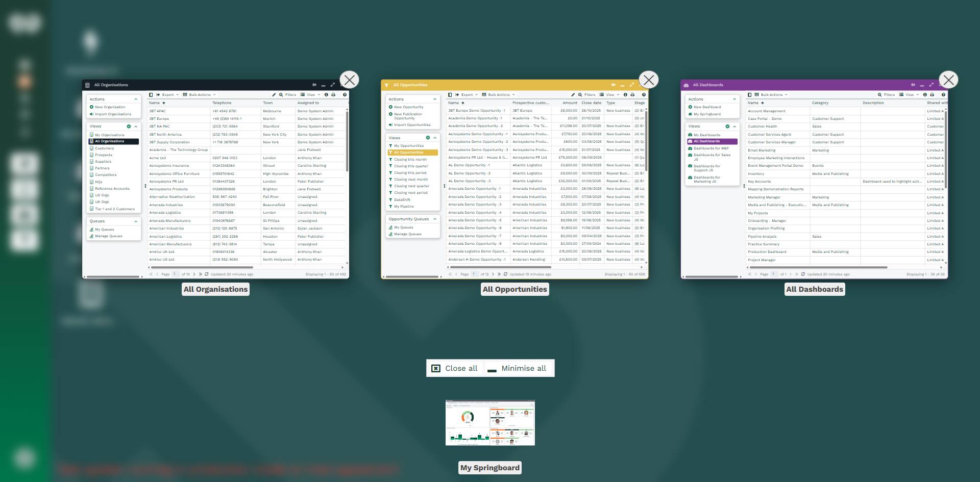980x482 pixels.
Task: Click pencil edit icon in All Organisations toolbar
Action: [274, 95]
